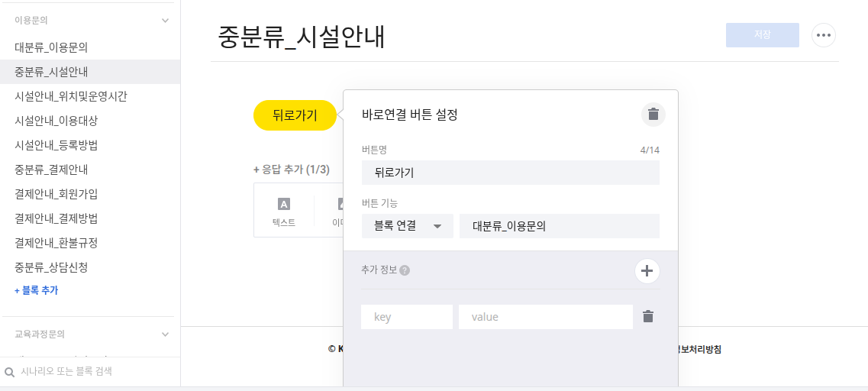Open the 시설안내_위치및운영시간 block
Viewport: 868px width, 391px height.
click(71, 96)
